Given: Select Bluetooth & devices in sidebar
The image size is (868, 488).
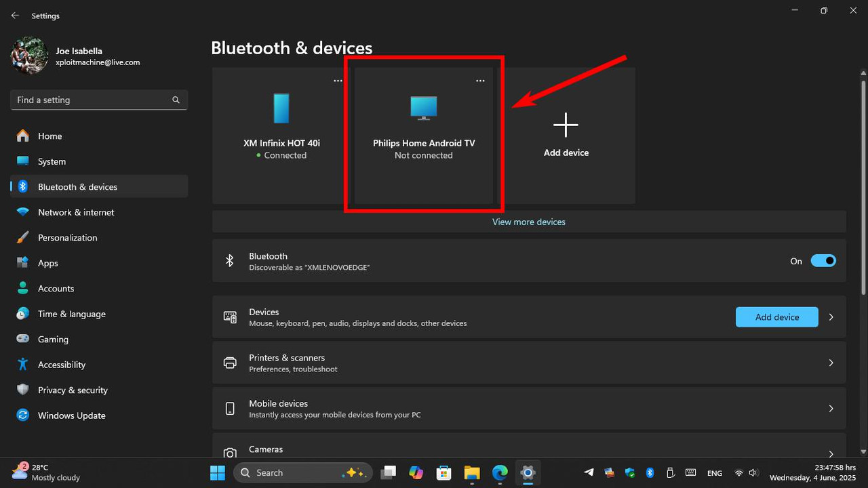Looking at the screenshot, I should [x=99, y=186].
